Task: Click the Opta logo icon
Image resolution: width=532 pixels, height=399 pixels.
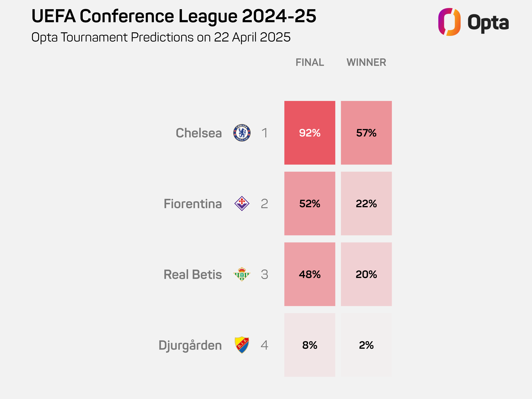Action: click(449, 22)
